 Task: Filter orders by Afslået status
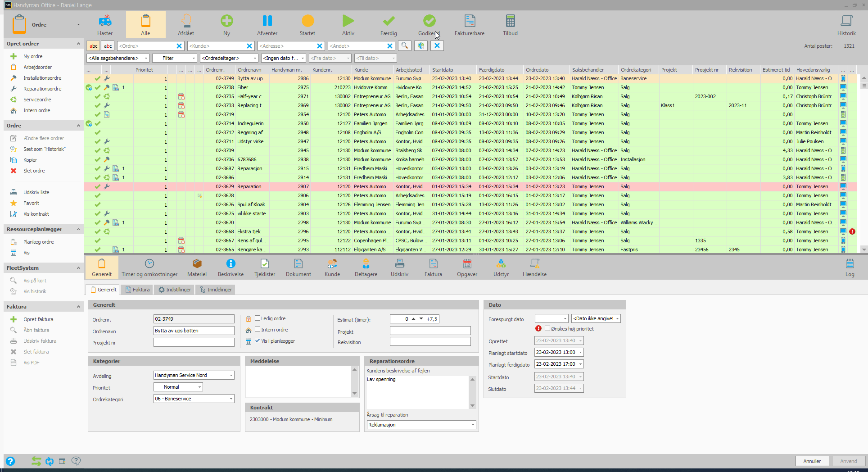tap(186, 25)
